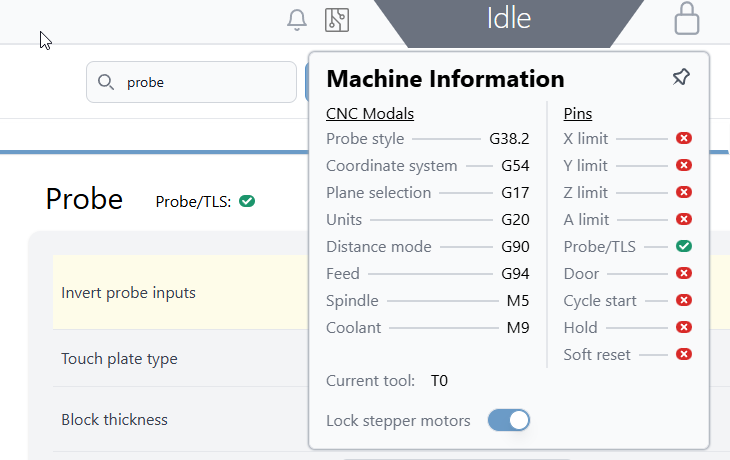Click the Pins heading
730x460 pixels.
pos(578,113)
